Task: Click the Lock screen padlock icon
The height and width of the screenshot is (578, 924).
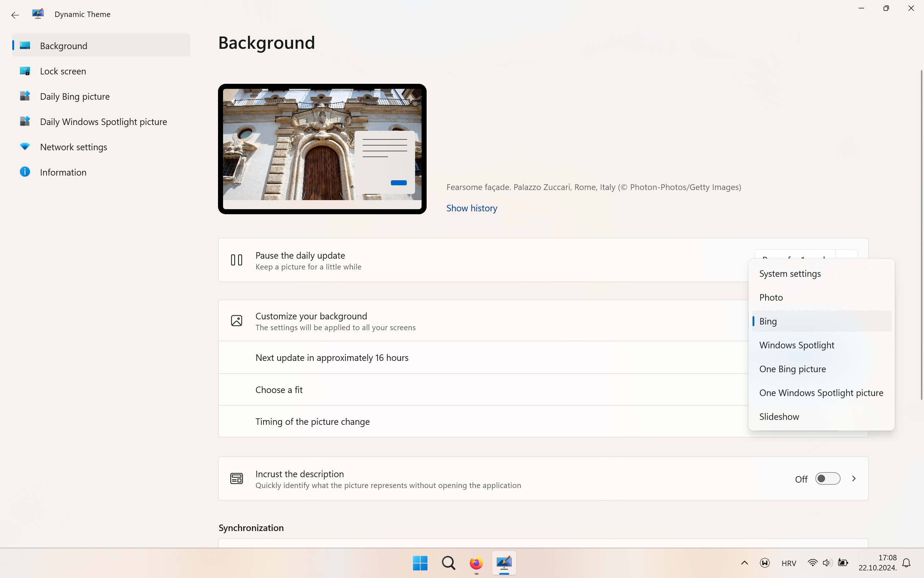Action: click(x=25, y=71)
